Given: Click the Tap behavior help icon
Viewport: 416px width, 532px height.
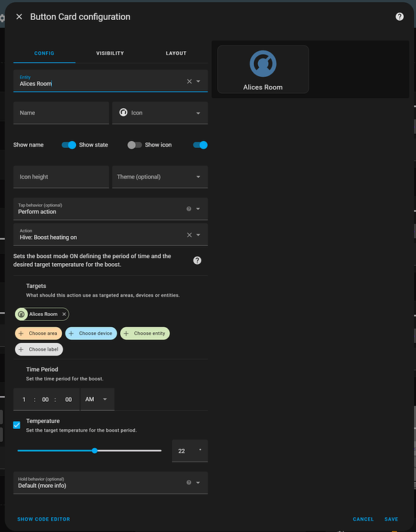Looking at the screenshot, I should [x=188, y=208].
